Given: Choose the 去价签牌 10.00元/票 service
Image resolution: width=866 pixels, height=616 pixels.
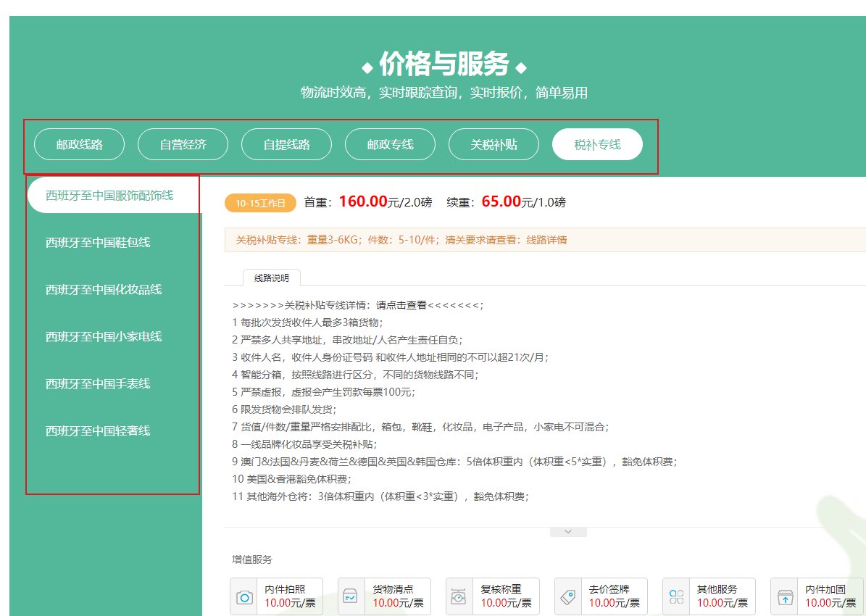Looking at the screenshot, I should (x=601, y=596).
